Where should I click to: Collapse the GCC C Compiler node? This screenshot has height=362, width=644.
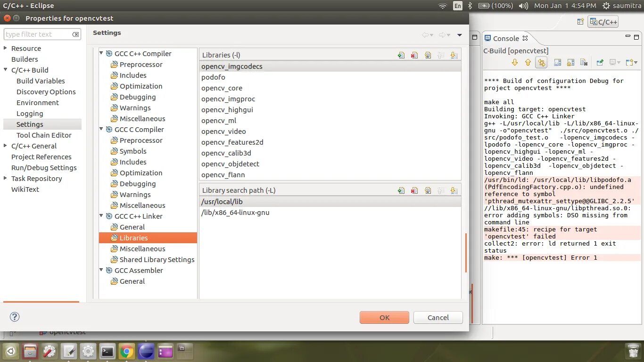coord(101,129)
